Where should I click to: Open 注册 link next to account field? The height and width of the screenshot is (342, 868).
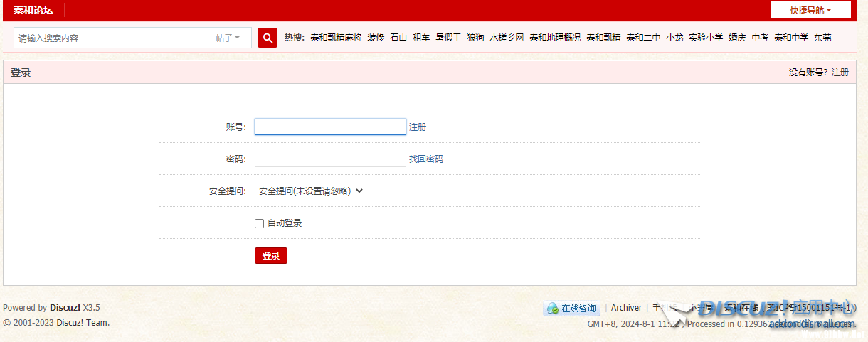418,127
